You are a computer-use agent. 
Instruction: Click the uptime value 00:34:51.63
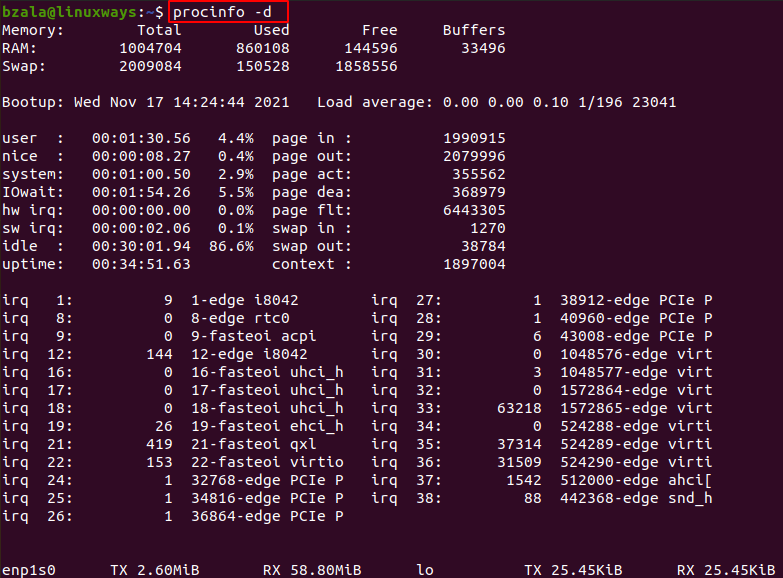(141, 264)
